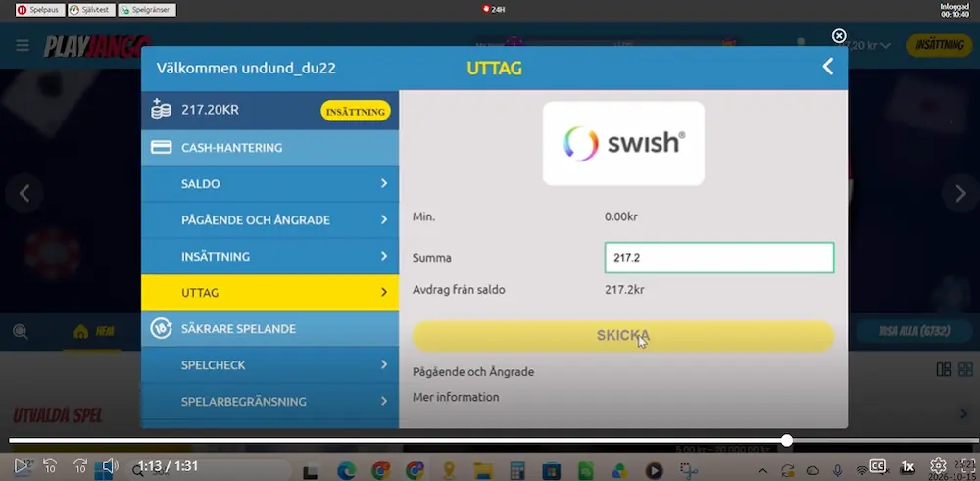Click the Spelcheck row chevron
This screenshot has height=481, width=980.
pos(384,364)
